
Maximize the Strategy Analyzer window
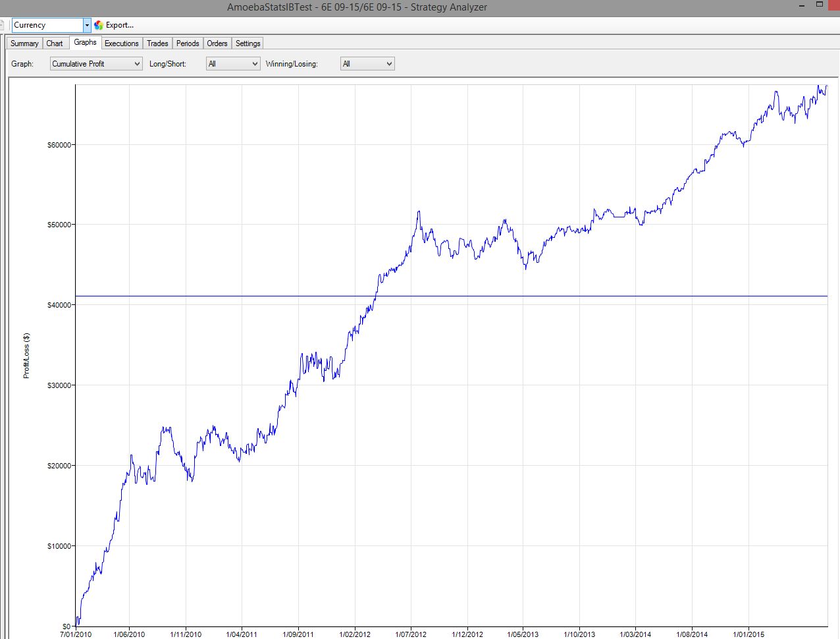[820, 5]
